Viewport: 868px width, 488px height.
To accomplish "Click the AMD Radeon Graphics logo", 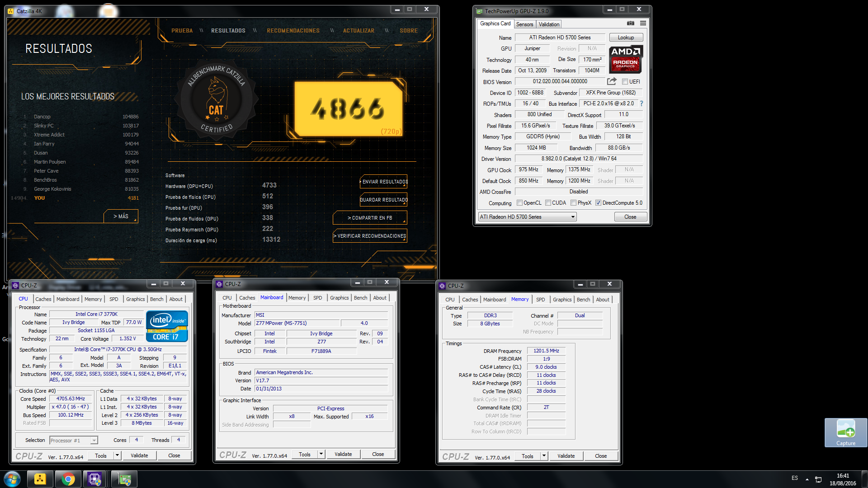I will pyautogui.click(x=626, y=59).
